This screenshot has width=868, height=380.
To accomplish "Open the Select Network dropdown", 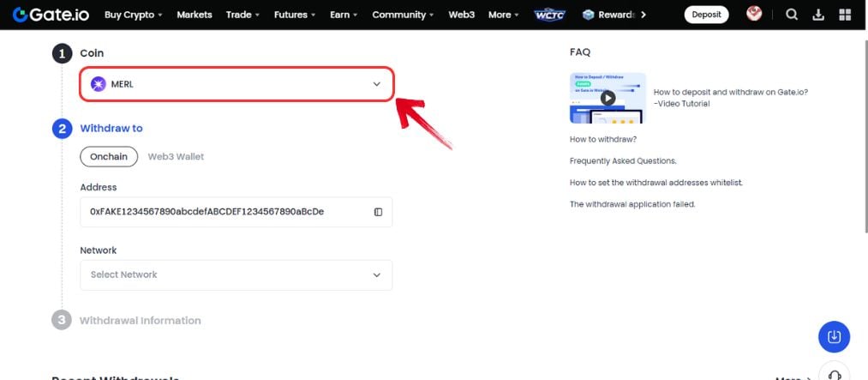I will (236, 275).
